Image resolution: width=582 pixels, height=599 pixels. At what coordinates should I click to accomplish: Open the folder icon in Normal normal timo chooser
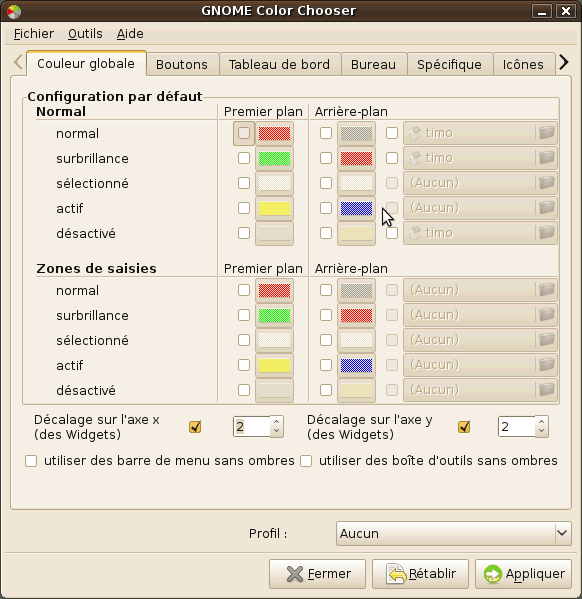coord(546,133)
